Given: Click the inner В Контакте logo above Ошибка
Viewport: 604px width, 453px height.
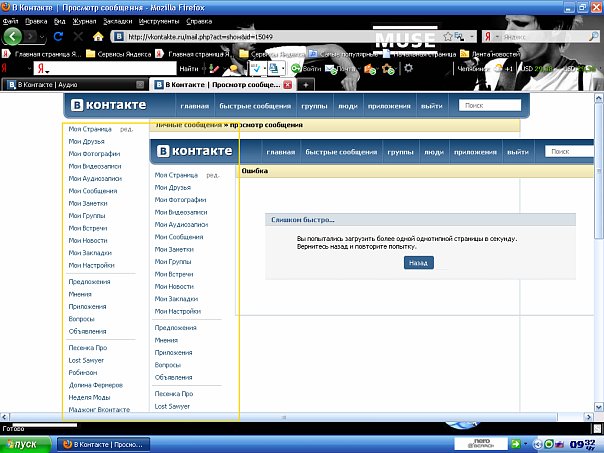Looking at the screenshot, I should click(195, 151).
